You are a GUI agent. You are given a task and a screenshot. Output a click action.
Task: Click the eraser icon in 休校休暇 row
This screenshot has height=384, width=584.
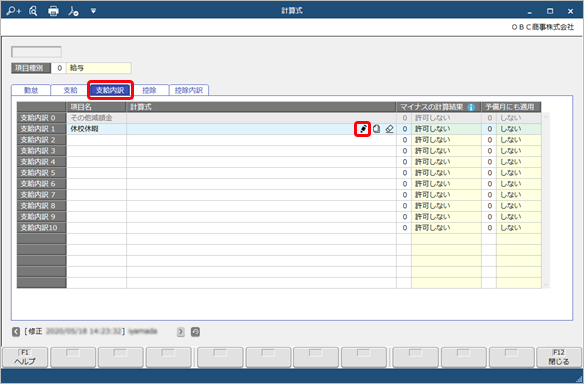(389, 129)
